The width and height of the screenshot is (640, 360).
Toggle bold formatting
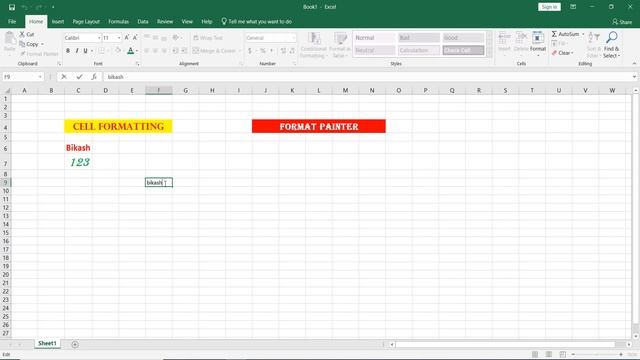68,51
